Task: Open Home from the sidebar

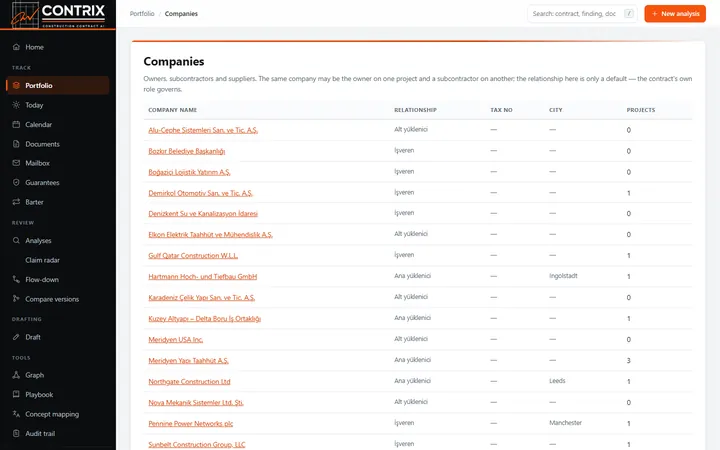Action: point(58,47)
